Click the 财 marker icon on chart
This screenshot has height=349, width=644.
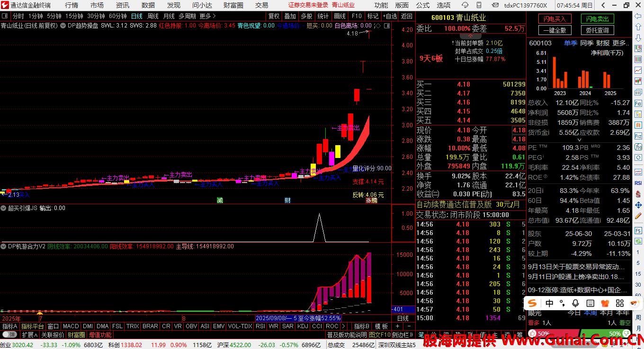287,200
